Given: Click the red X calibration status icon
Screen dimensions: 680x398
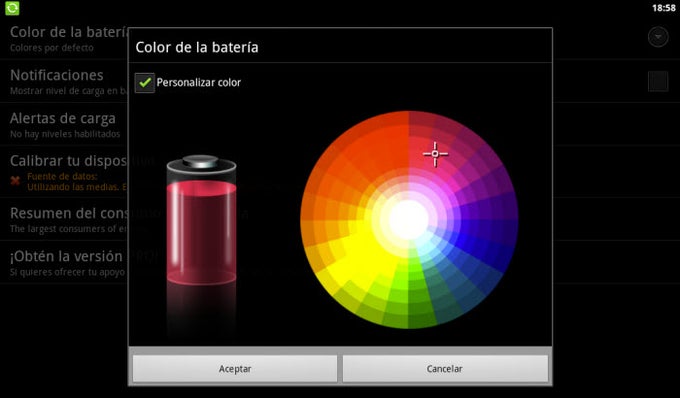Looking at the screenshot, I should 15,181.
